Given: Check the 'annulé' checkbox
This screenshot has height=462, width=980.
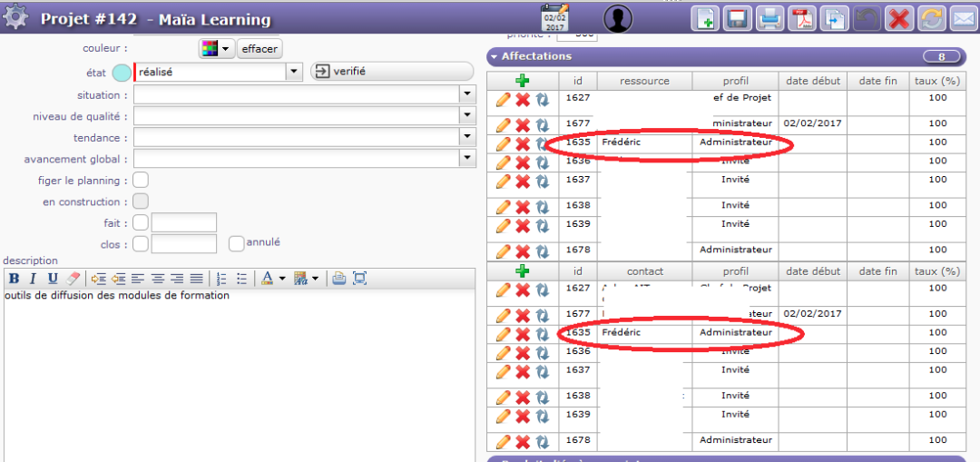Looking at the screenshot, I should [236, 244].
